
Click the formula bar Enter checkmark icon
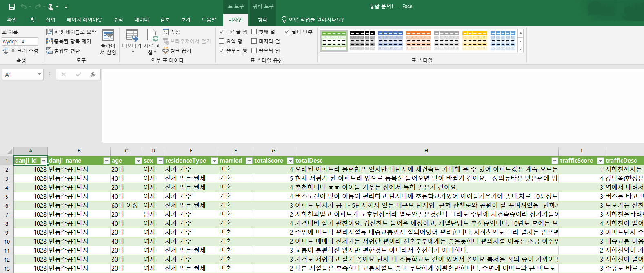point(78,74)
